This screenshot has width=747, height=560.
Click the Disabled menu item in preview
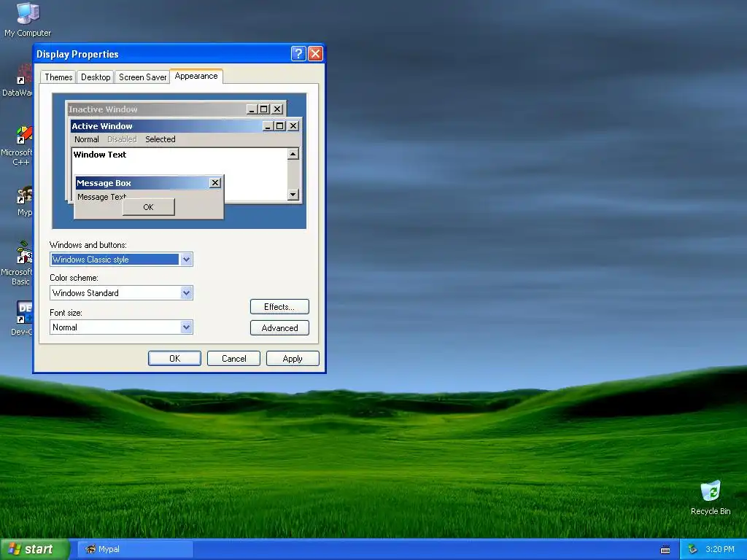coord(122,139)
